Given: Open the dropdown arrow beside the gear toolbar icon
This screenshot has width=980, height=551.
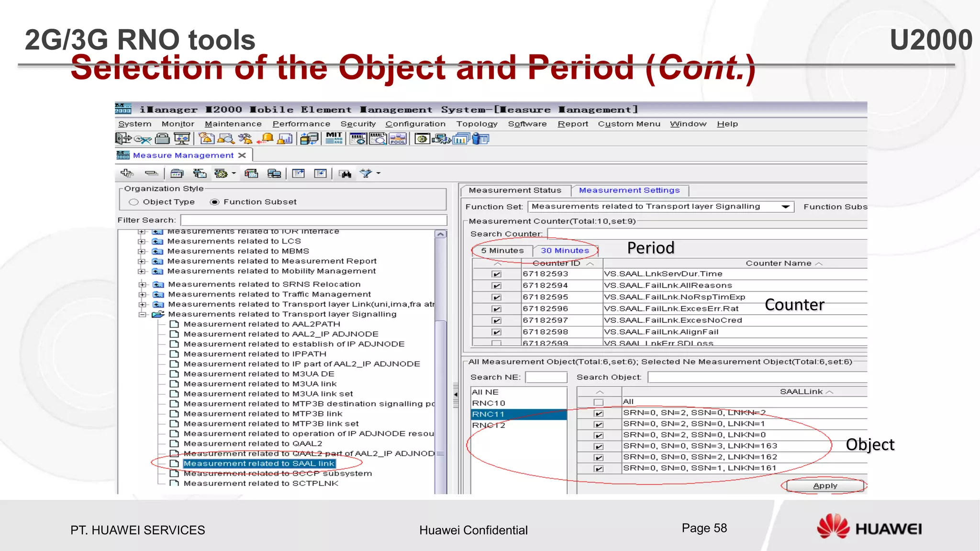Looking at the screenshot, I should pos(234,173).
